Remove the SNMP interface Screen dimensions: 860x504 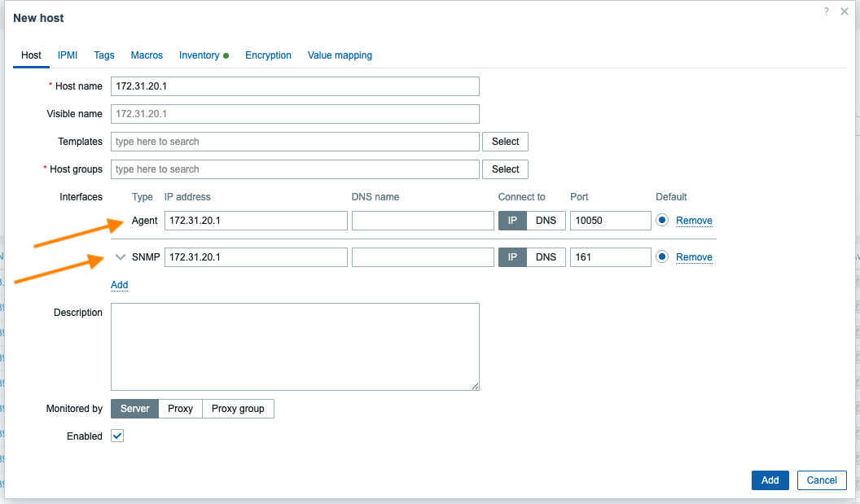tap(694, 257)
